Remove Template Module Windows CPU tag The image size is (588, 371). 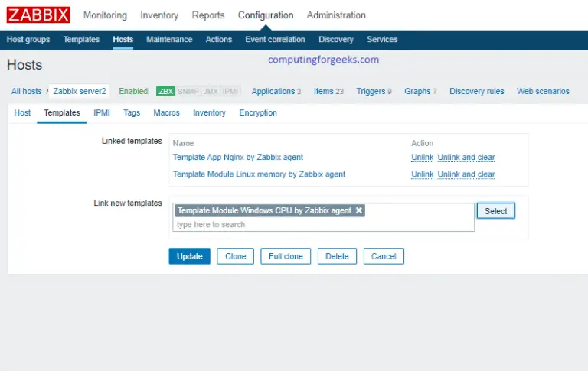point(359,210)
